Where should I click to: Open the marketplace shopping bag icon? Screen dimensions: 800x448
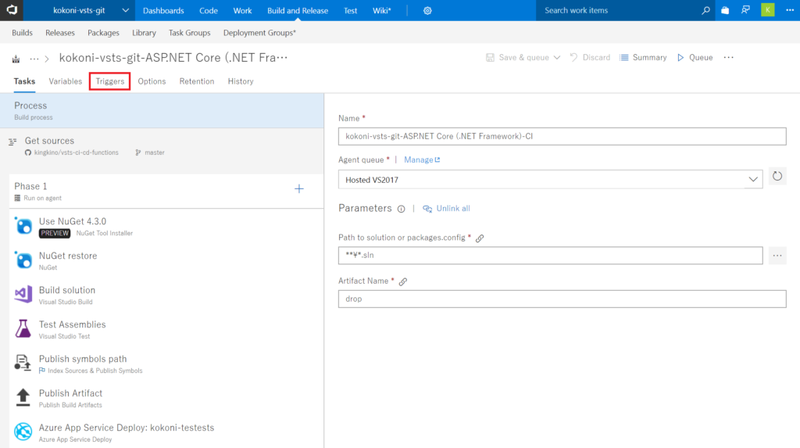tap(725, 10)
